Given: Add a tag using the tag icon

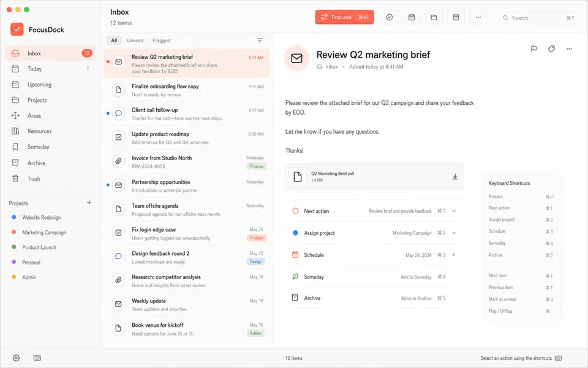Looking at the screenshot, I should coord(551,49).
